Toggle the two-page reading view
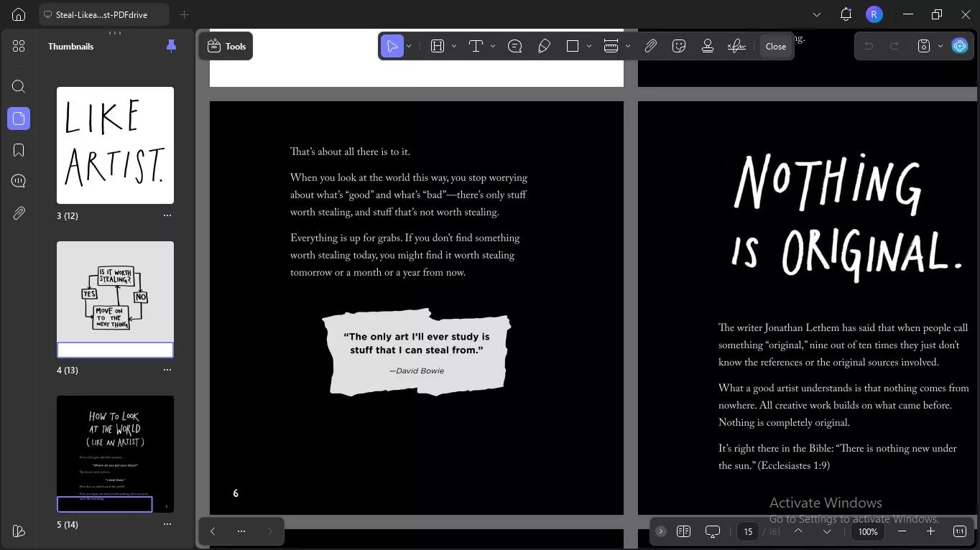Image resolution: width=980 pixels, height=550 pixels. 683,531
